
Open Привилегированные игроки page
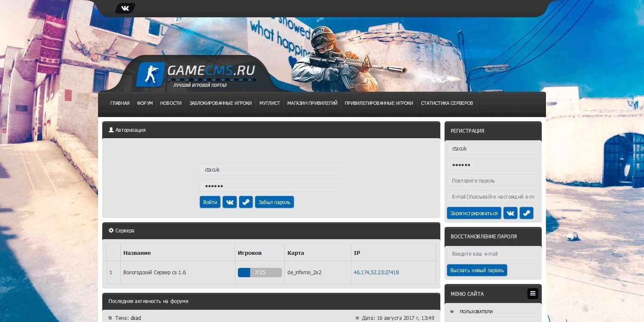(x=379, y=103)
